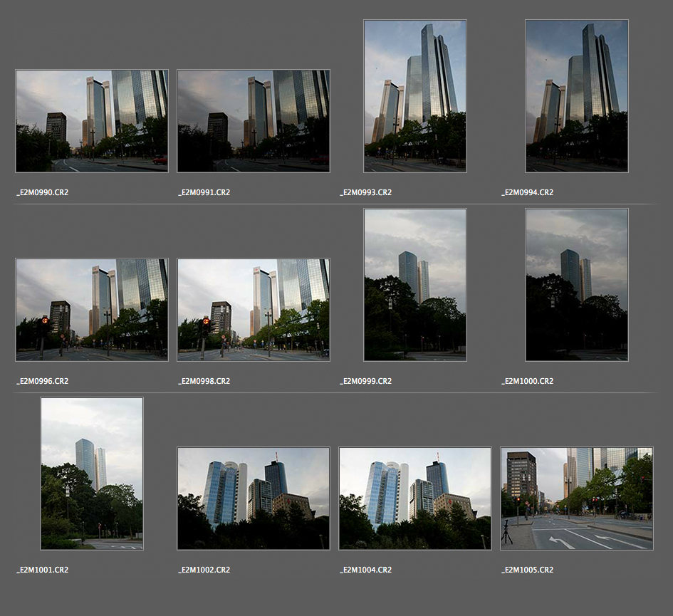Select the _E2M0996.CR2 street thumbnail
The image size is (673, 616).
(x=92, y=310)
